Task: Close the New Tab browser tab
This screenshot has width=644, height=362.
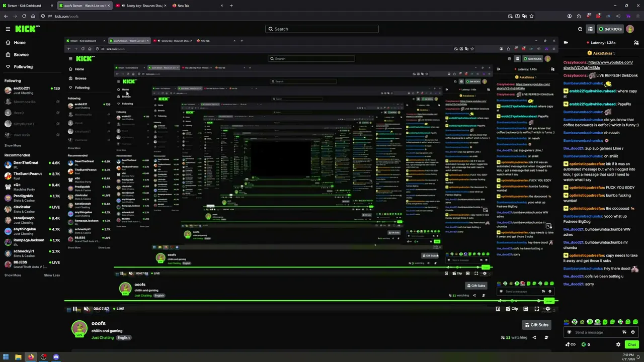Action: [222, 6]
